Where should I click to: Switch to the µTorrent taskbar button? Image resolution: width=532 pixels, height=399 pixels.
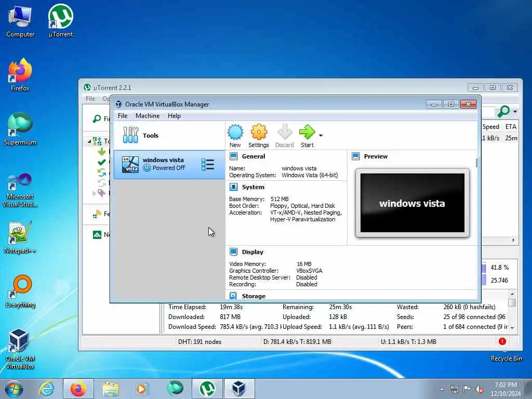point(207,389)
